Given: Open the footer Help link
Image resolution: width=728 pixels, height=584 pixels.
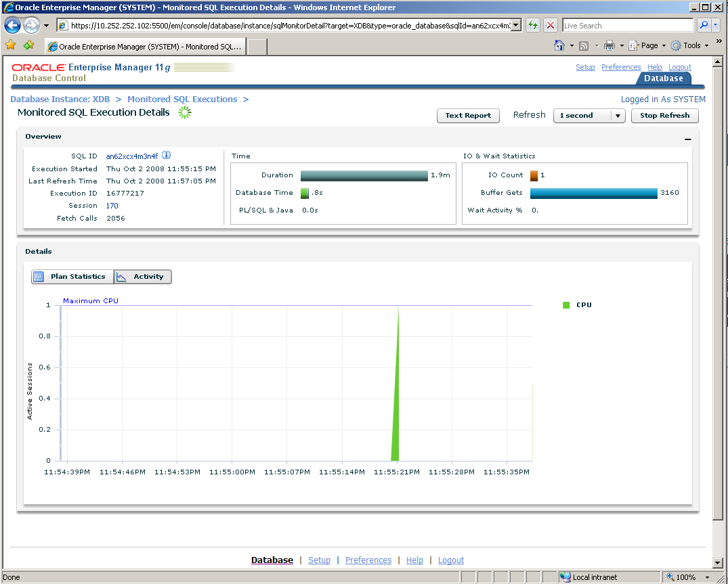Looking at the screenshot, I should point(414,560).
